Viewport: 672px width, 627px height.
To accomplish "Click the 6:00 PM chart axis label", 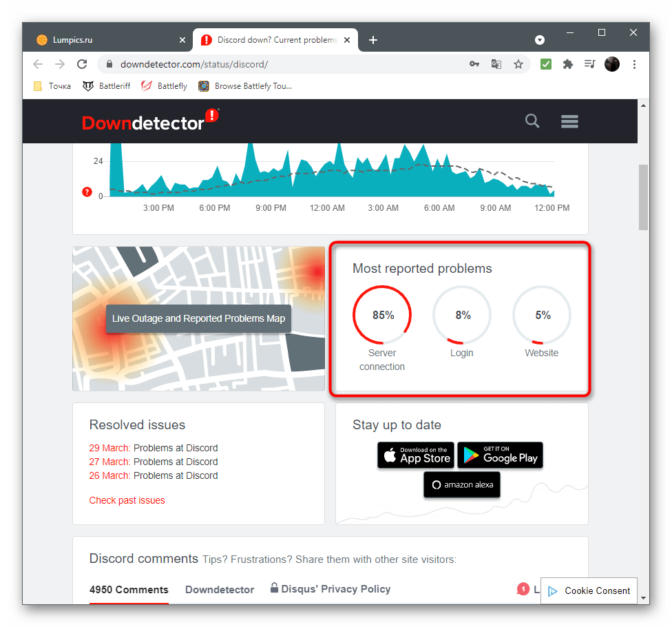I will [214, 208].
